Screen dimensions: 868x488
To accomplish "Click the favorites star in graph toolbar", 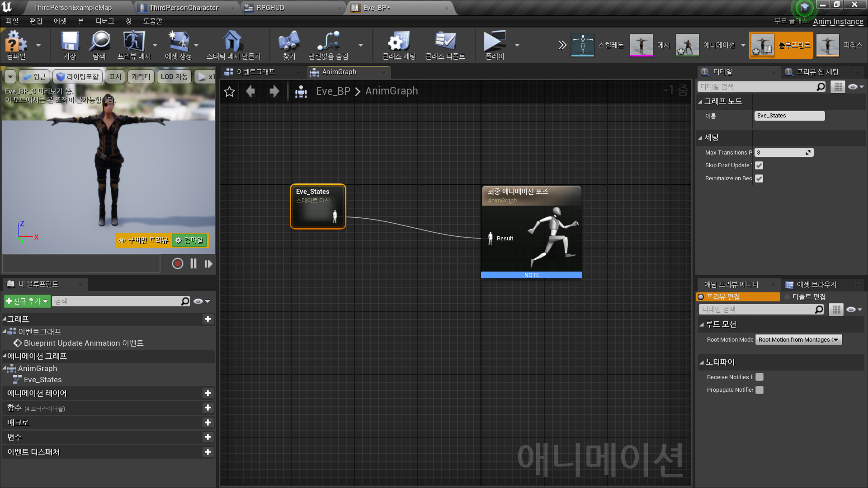I will (x=229, y=92).
